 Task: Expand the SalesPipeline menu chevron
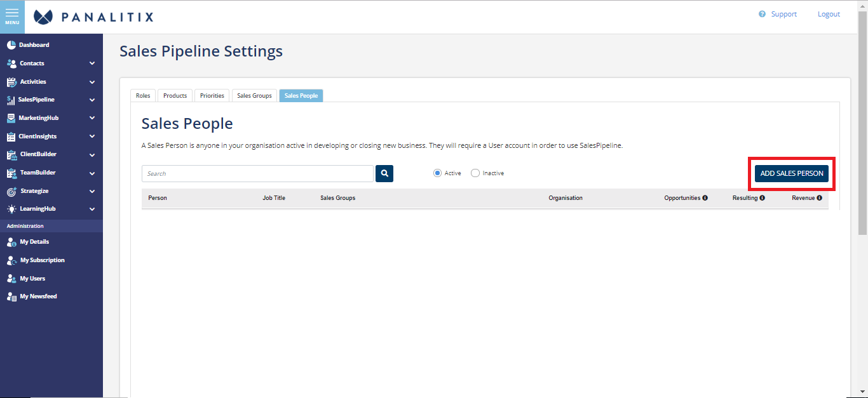pyautogui.click(x=92, y=100)
